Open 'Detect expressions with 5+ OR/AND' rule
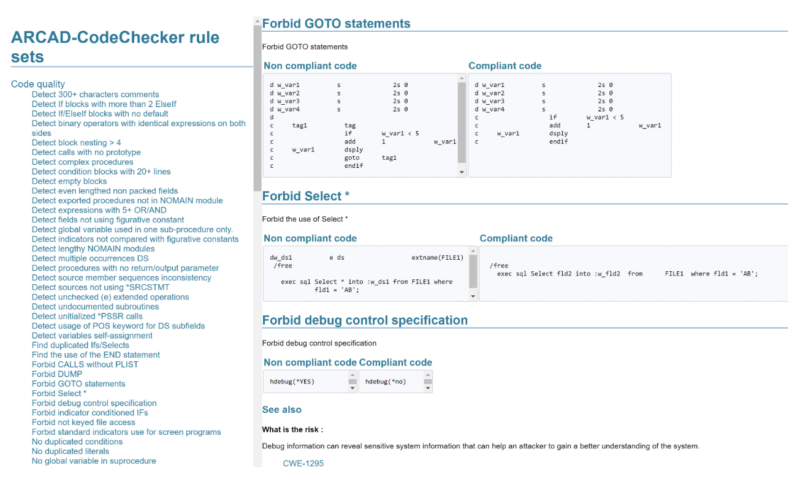 (x=99, y=211)
